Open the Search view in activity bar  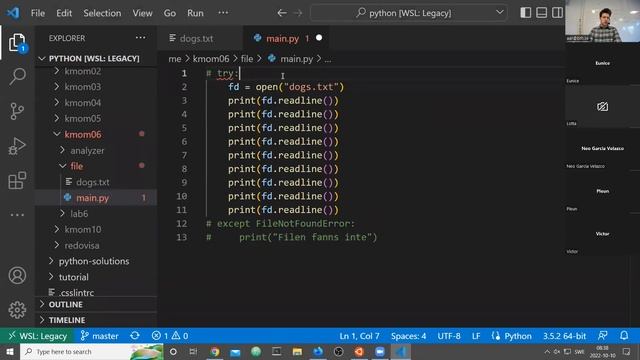17,76
